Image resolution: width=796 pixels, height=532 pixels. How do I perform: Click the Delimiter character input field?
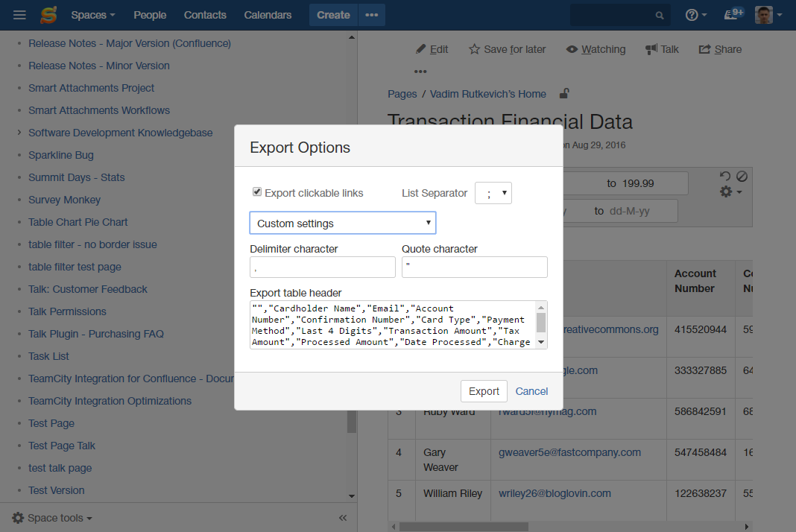click(x=322, y=267)
